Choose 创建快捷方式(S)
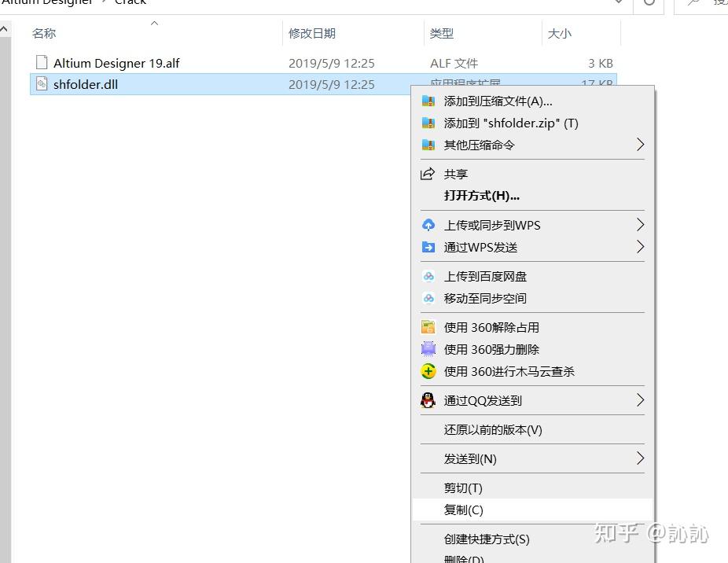Viewport: 728px width, 563px height. pos(532,539)
